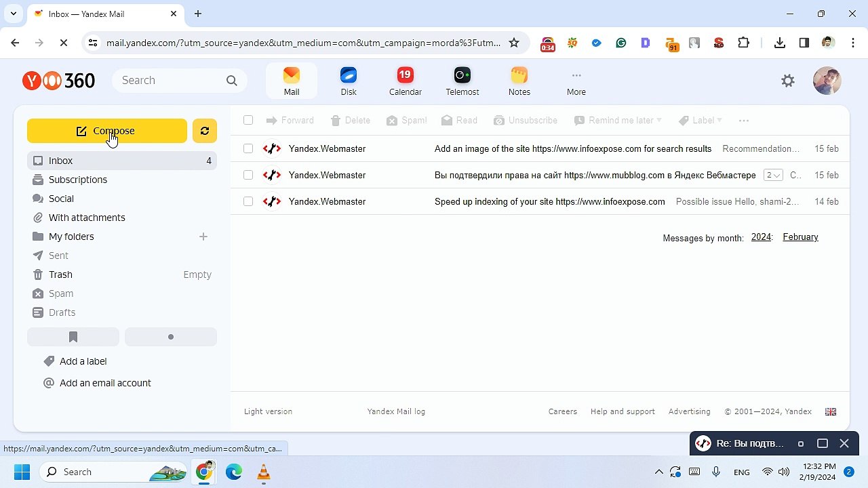Screen dimensions: 868x488
Task: Open mail settings gear
Action: pyautogui.click(x=788, y=81)
